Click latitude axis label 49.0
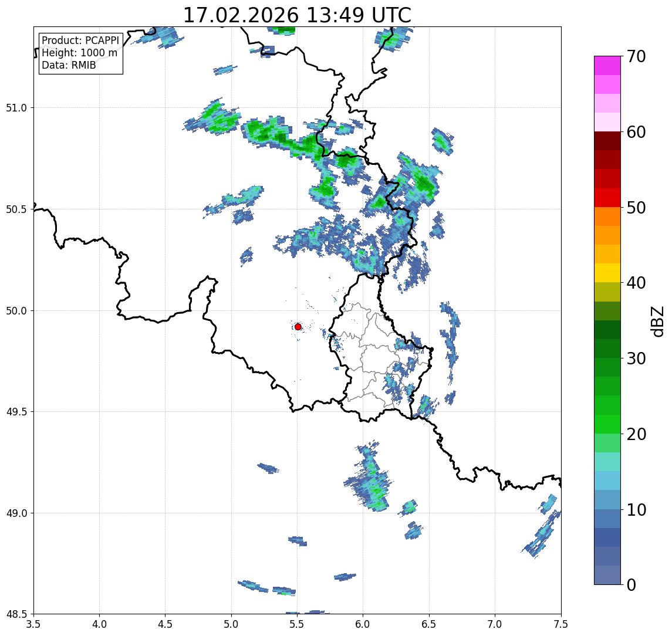The image size is (672, 636). click(x=16, y=513)
